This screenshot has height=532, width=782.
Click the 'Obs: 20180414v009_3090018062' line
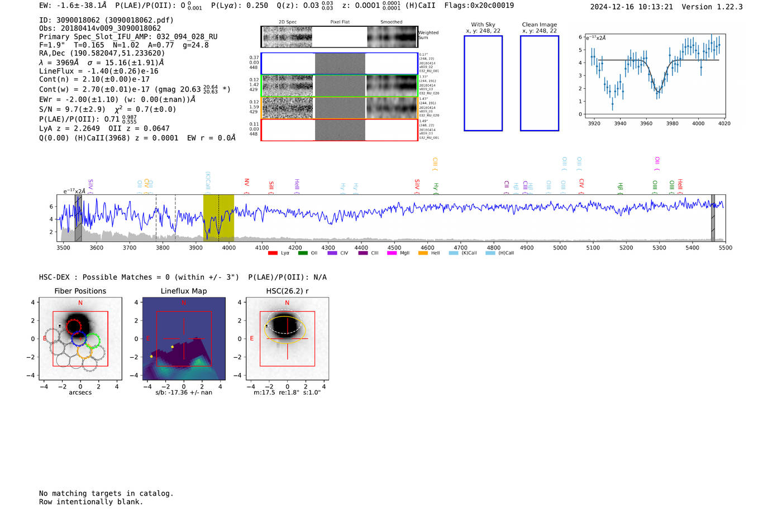point(100,28)
